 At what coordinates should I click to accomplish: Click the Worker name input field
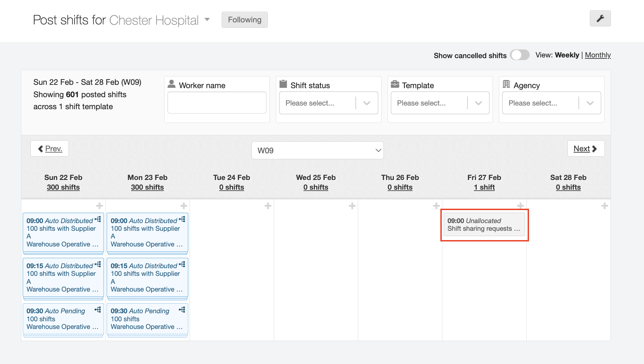point(217,103)
